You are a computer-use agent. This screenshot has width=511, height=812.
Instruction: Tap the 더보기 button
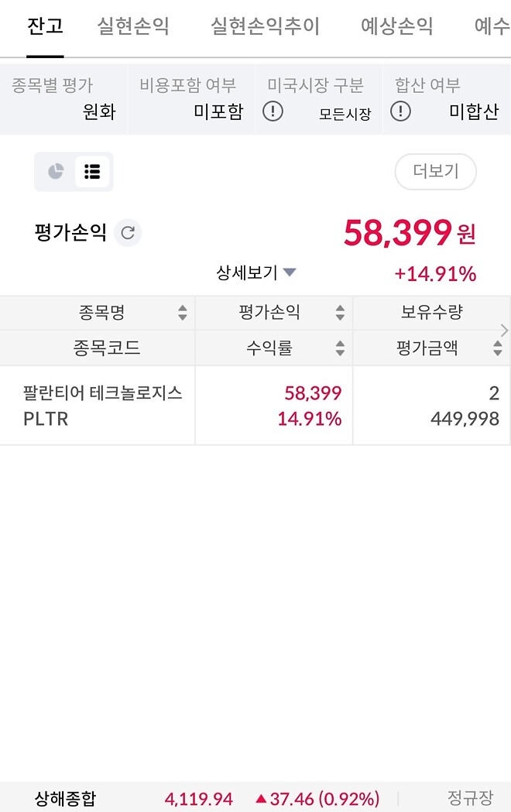[x=436, y=171]
